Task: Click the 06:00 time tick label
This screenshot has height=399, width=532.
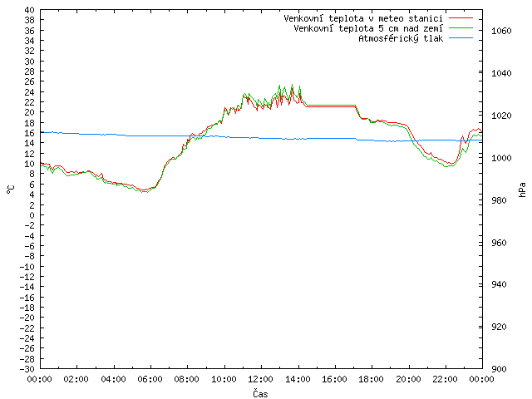Action: pos(150,379)
